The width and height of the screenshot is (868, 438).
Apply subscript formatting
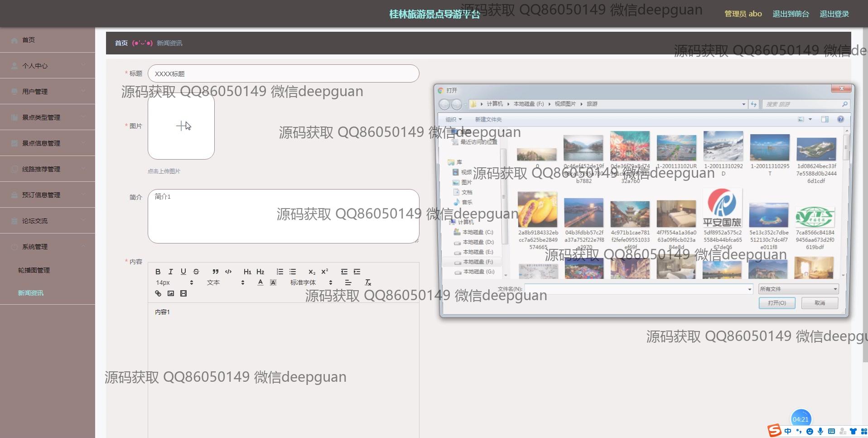312,272
